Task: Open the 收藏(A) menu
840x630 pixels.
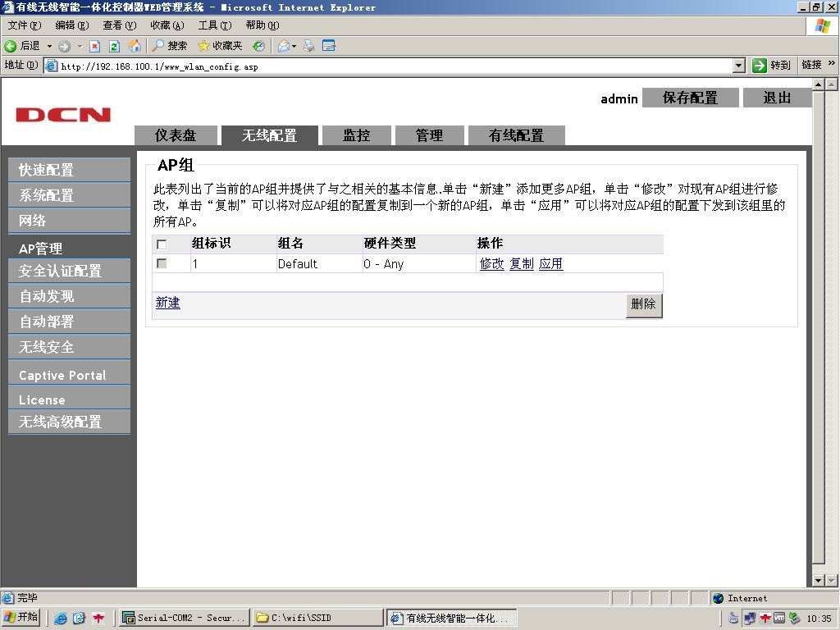Action: [167, 25]
